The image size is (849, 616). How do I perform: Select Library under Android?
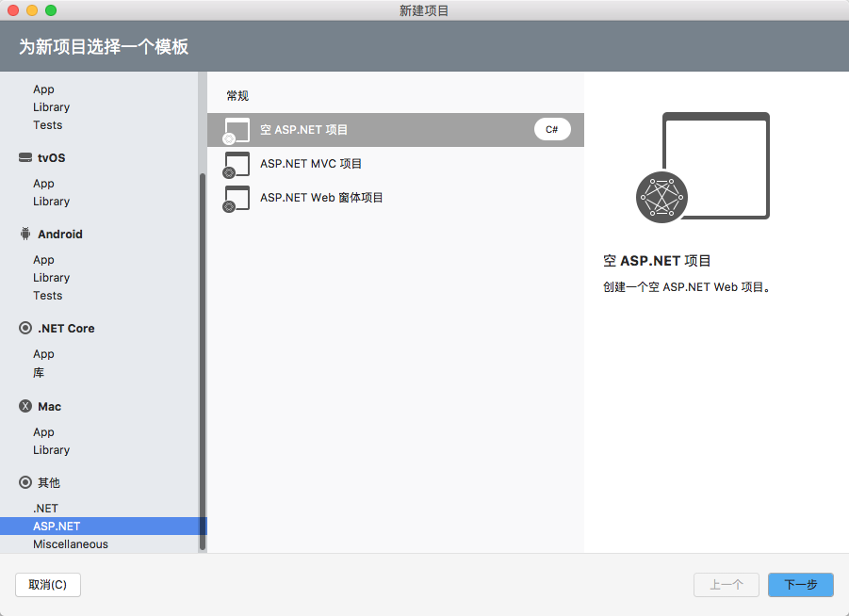pyautogui.click(x=52, y=278)
